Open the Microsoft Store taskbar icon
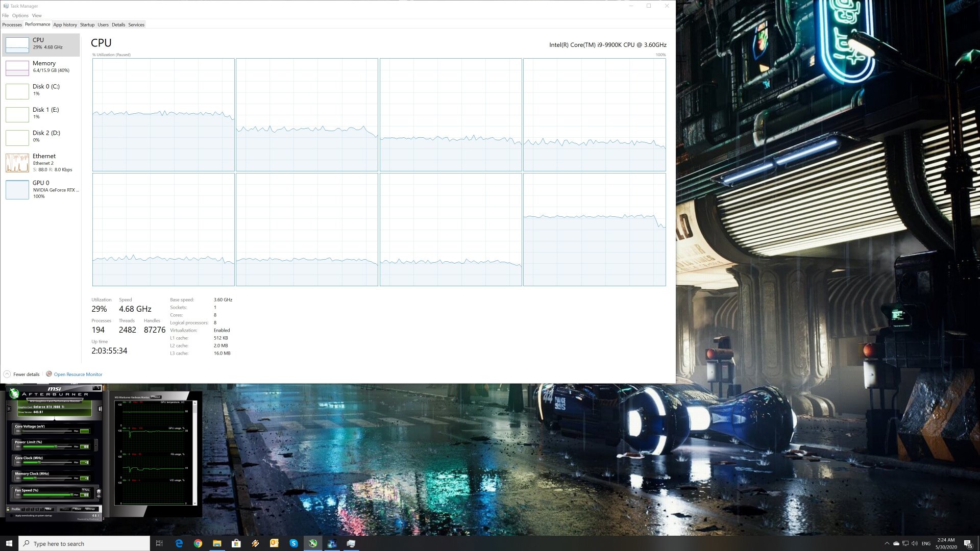 (x=236, y=543)
